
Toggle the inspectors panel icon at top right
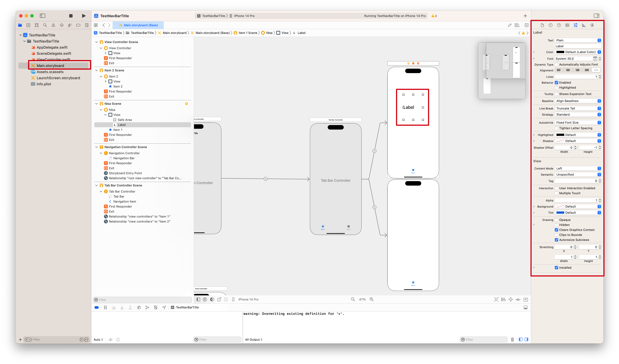[x=596, y=16]
